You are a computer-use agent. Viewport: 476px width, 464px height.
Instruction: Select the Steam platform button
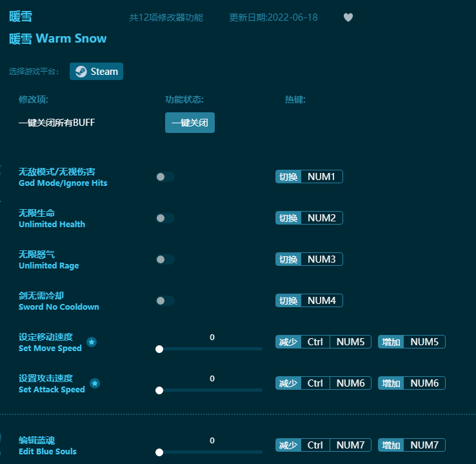click(96, 72)
